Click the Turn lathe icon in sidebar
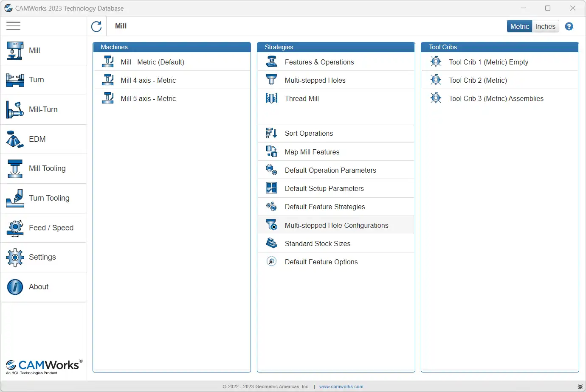The height and width of the screenshot is (392, 586). (15, 80)
